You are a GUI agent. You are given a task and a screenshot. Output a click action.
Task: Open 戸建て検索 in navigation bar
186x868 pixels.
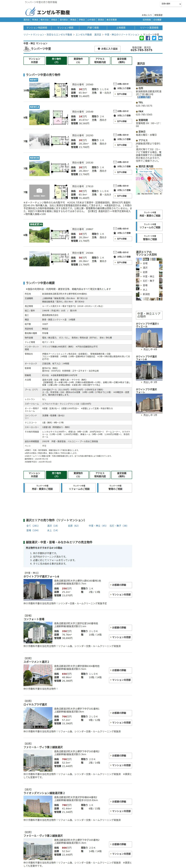(93, 28)
